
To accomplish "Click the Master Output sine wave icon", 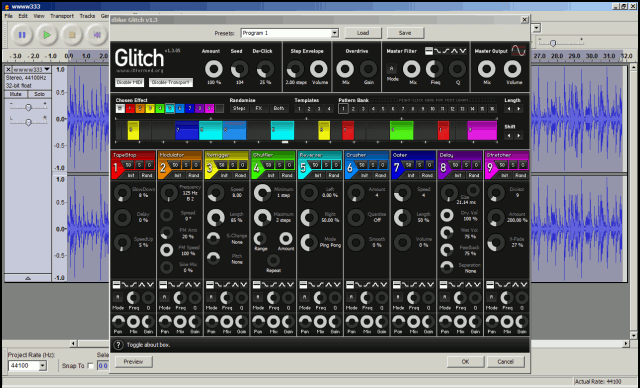I will 518,51.
